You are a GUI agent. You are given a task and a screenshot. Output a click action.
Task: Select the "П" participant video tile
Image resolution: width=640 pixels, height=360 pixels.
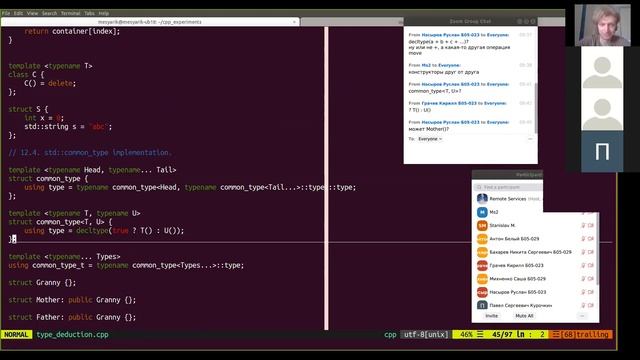point(602,151)
